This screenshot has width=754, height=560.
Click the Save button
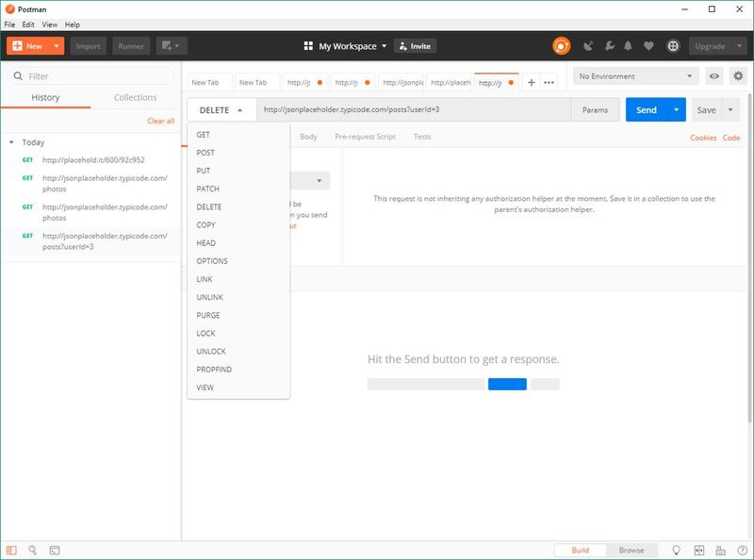click(706, 109)
